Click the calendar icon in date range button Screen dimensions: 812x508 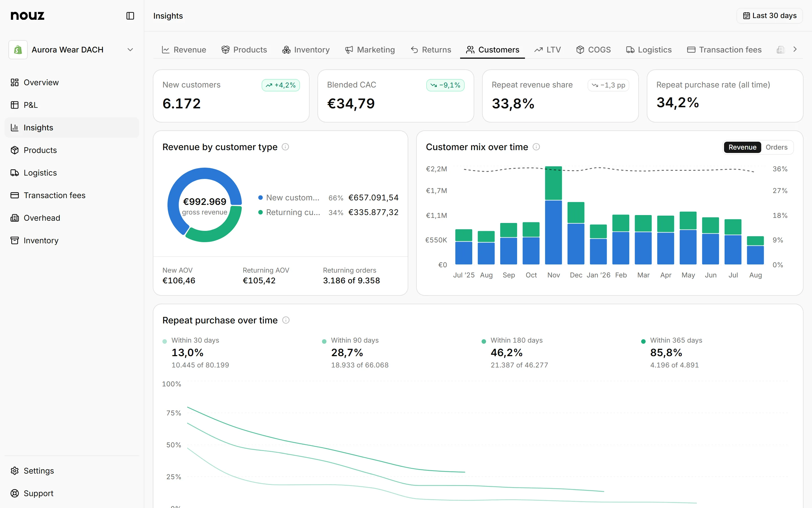(746, 16)
